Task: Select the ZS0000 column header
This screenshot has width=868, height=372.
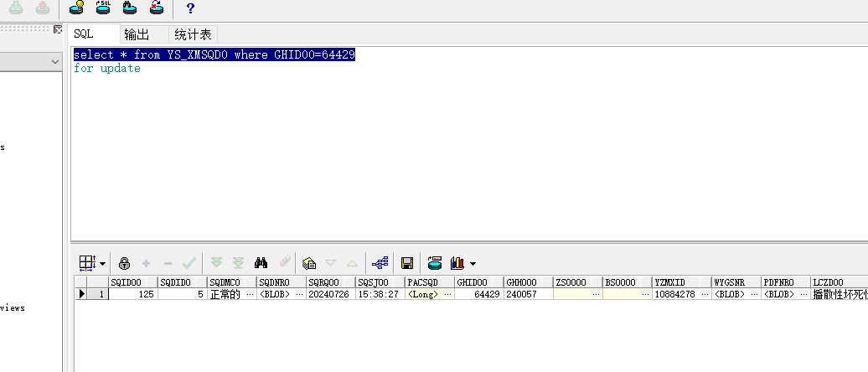Action: click(578, 282)
